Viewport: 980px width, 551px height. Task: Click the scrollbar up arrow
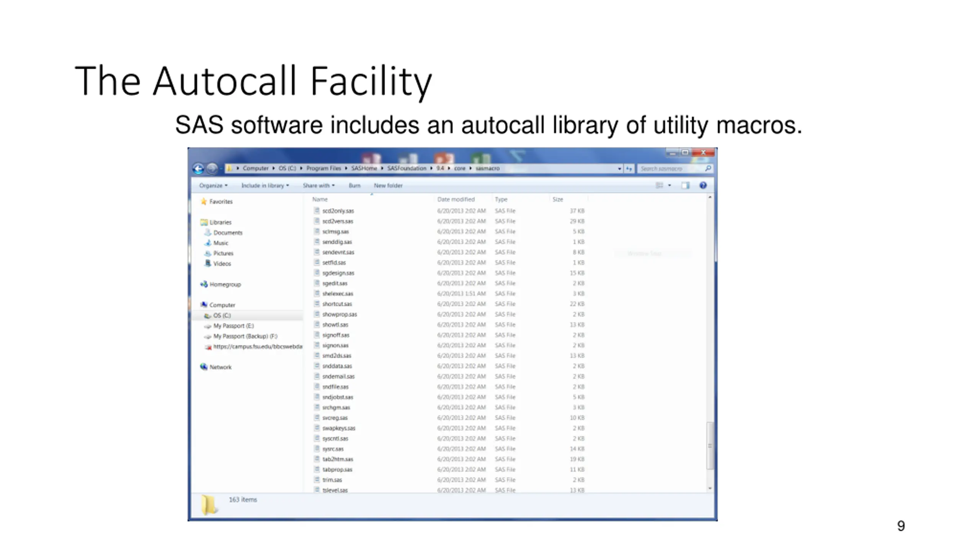click(x=710, y=197)
